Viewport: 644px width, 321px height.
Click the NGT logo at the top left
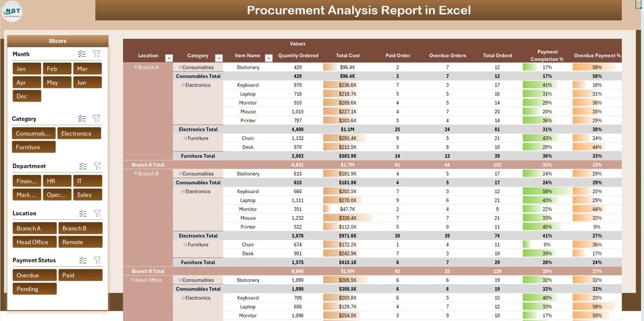12,11
